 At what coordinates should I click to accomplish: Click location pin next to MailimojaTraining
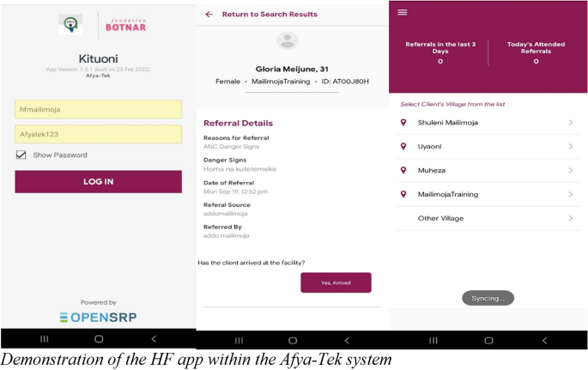(x=403, y=195)
